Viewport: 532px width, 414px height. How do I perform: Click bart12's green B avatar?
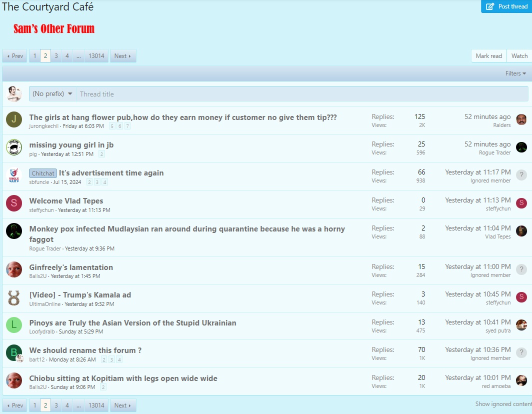click(x=14, y=353)
